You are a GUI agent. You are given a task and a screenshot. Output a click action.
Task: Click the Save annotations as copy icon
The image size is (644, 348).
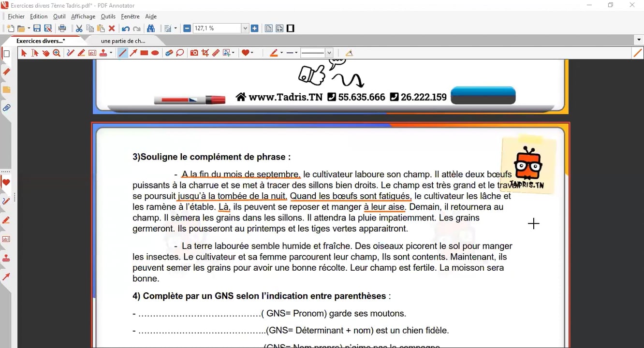pyautogui.click(x=48, y=29)
